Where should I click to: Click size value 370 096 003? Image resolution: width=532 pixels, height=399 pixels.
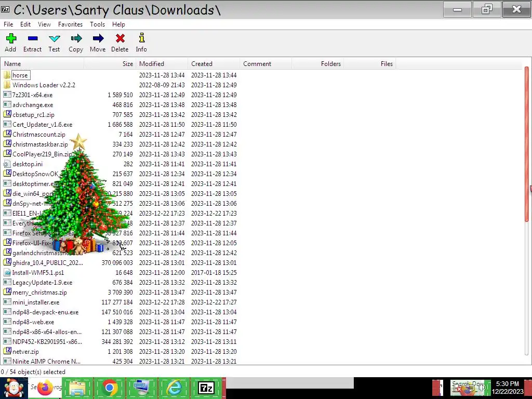pyautogui.click(x=117, y=262)
